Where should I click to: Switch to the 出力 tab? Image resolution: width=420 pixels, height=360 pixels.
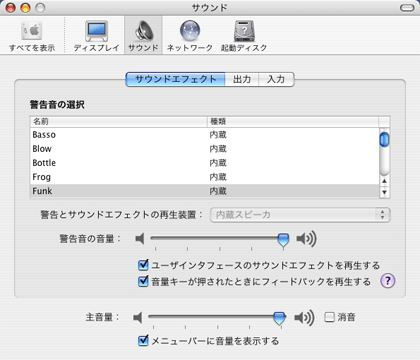point(242,79)
